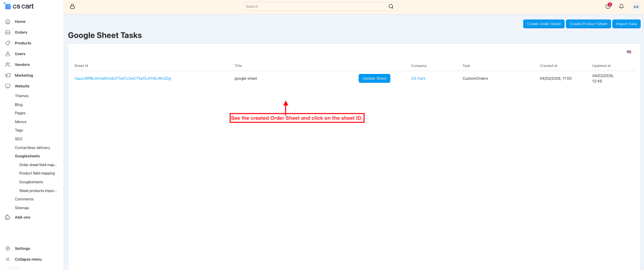Click the Collapse menu chevrons icon

8,259
